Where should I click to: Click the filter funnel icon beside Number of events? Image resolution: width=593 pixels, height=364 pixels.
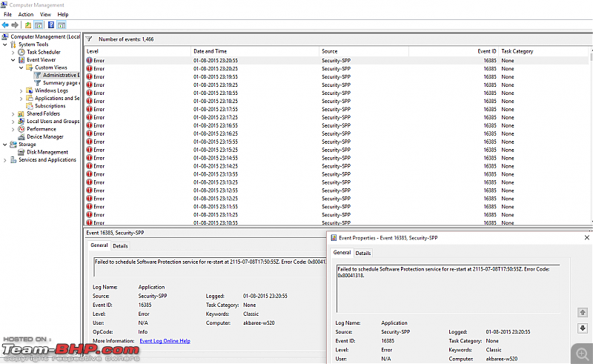[x=89, y=39]
